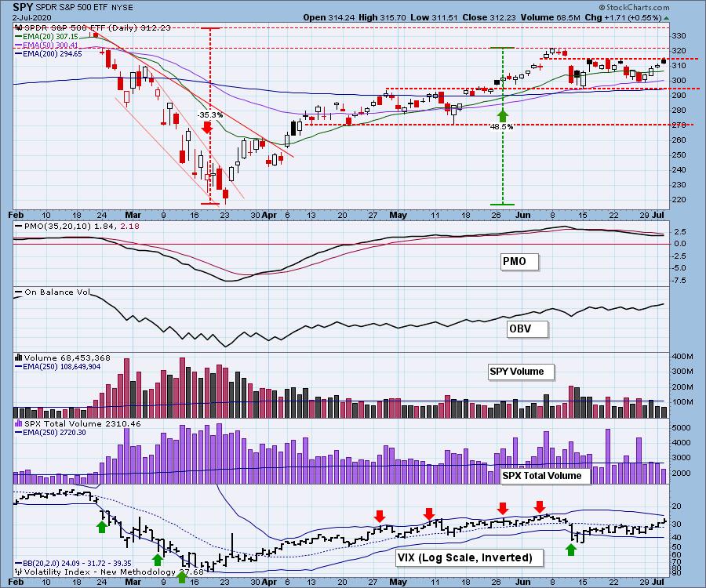This screenshot has height=588, width=706.
Task: Click the dark blue EMA(200) legend swatch
Action: pos(19,54)
